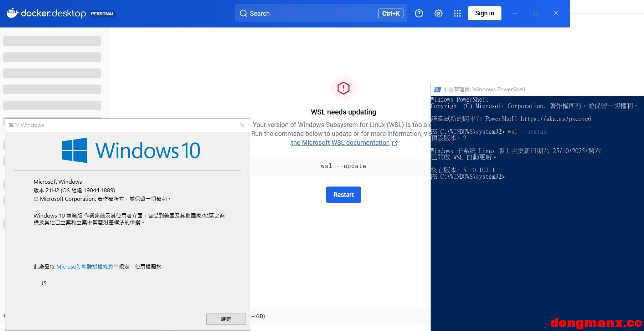Close the Docker Desktop window

coord(556,13)
